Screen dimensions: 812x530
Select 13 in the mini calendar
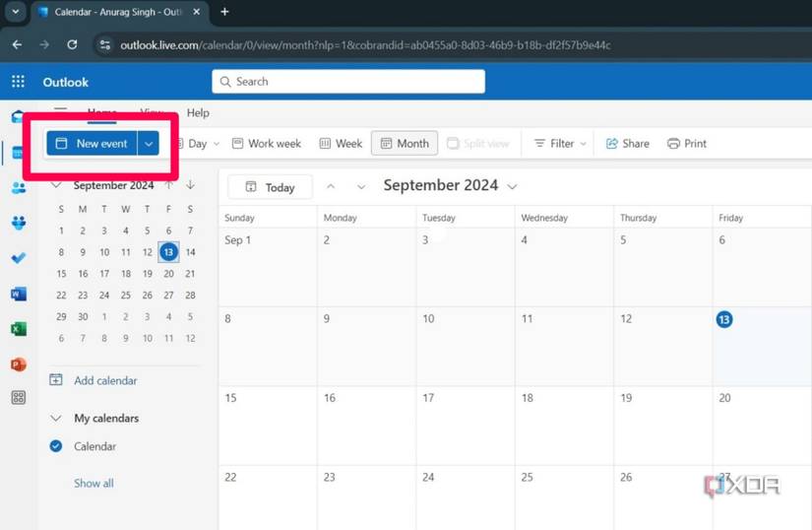coord(169,252)
